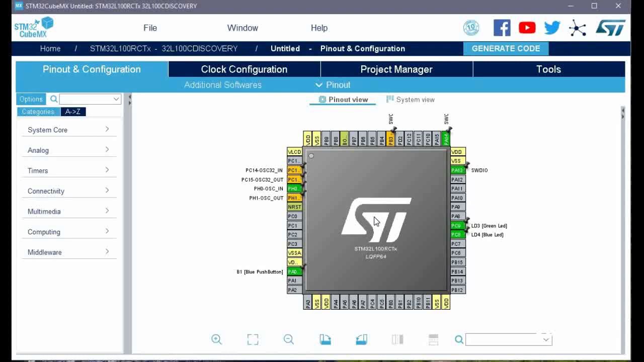Open the node-network share icon near the ST logo
The height and width of the screenshot is (362, 644).
[578, 29]
